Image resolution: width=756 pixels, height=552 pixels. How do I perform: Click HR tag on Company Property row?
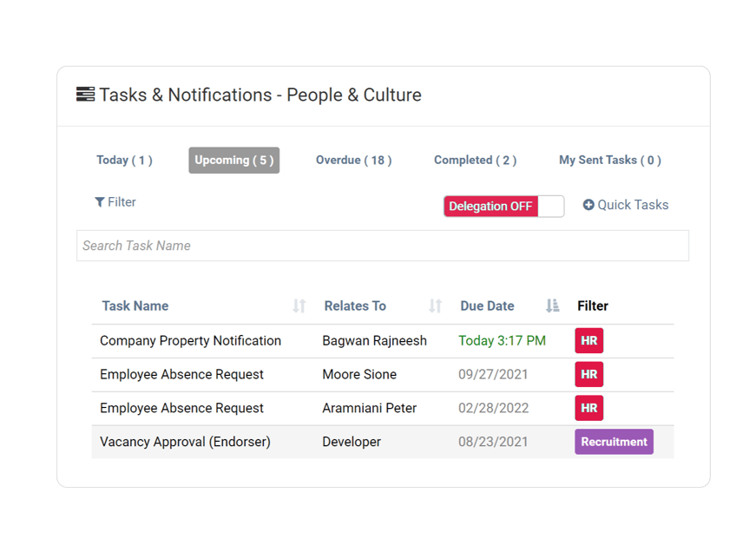click(x=588, y=341)
